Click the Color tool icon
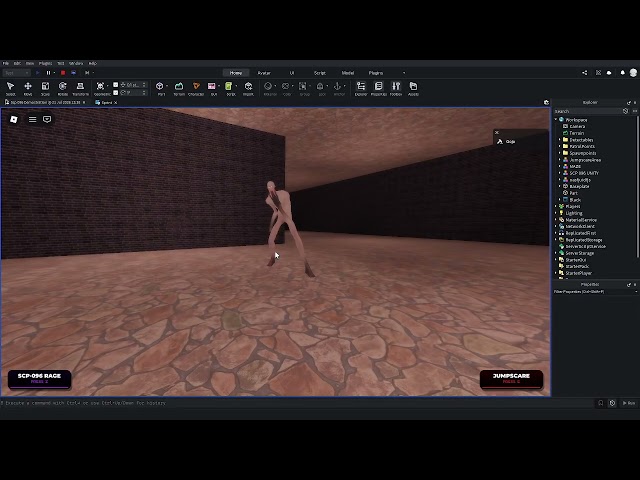The width and height of the screenshot is (640, 480). point(286,86)
